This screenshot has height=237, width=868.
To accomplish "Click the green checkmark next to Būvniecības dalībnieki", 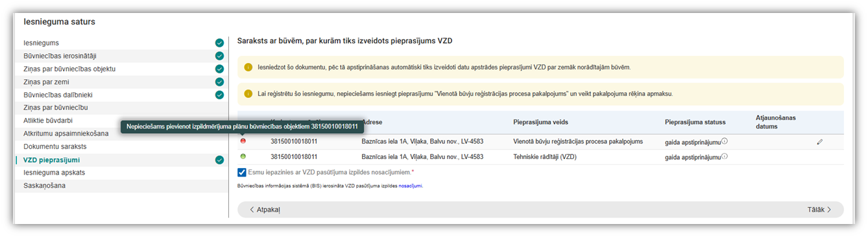I will (x=219, y=95).
